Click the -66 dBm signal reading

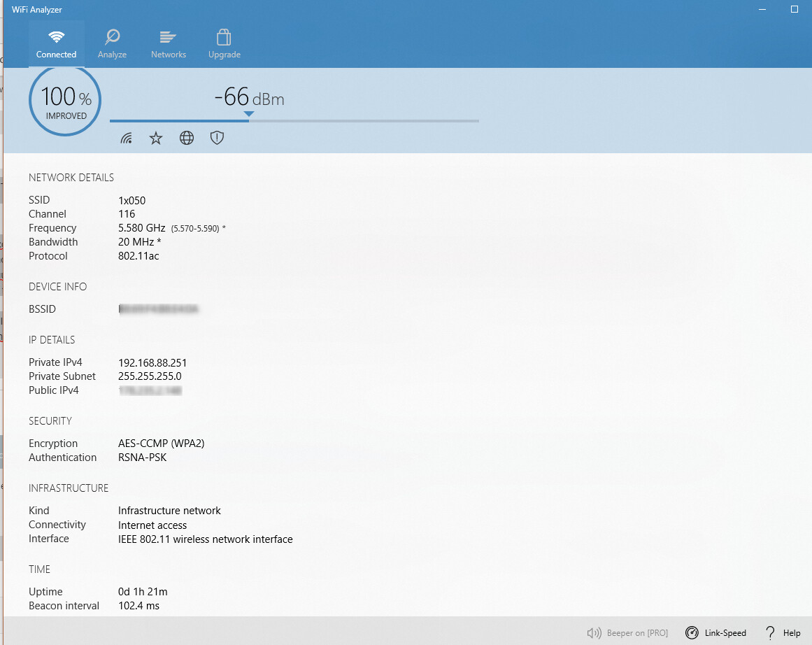coord(249,97)
